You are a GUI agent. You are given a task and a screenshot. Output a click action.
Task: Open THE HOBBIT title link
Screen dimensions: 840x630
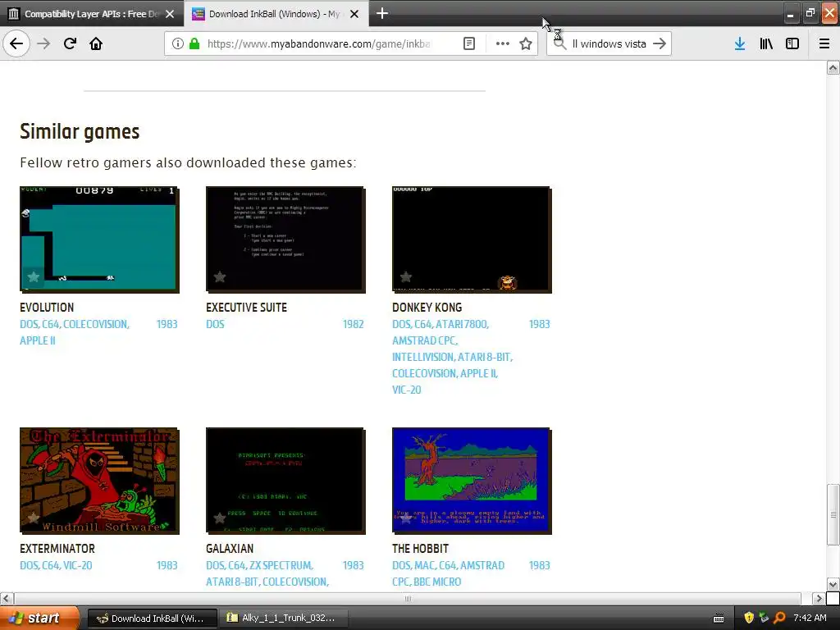421,549
